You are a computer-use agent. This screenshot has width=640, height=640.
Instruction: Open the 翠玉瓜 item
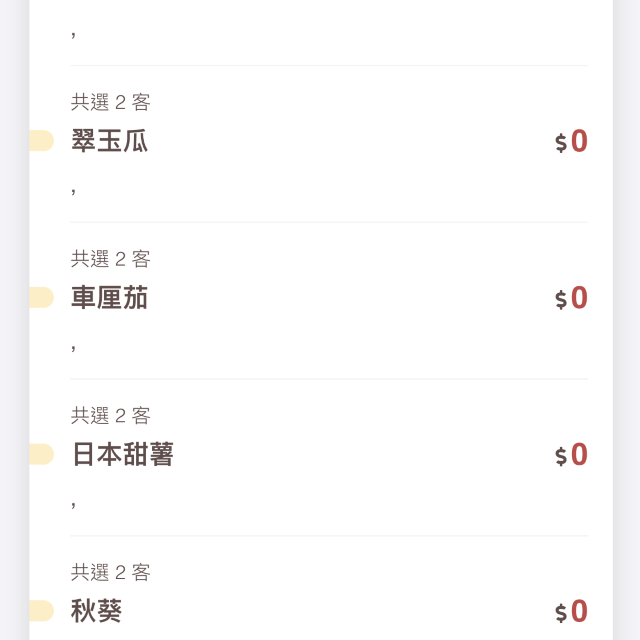point(110,141)
